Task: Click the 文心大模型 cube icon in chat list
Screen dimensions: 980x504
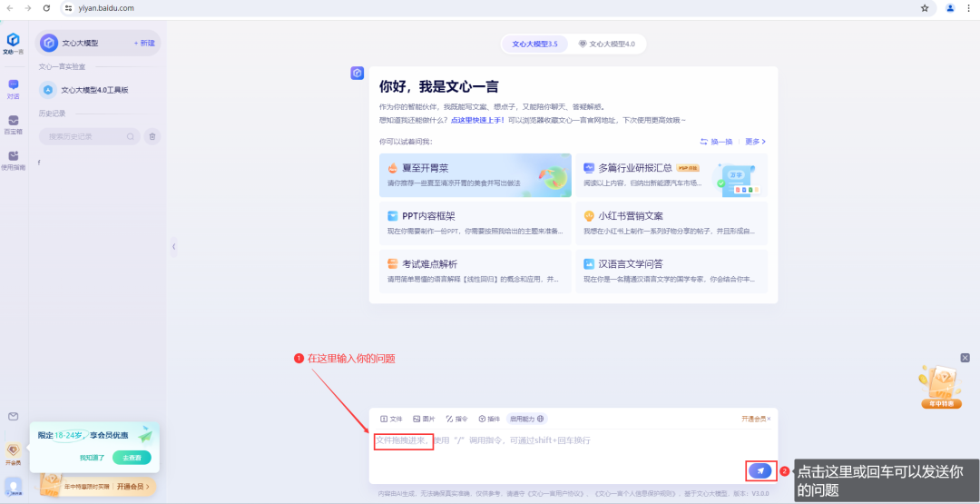Action: [x=49, y=44]
